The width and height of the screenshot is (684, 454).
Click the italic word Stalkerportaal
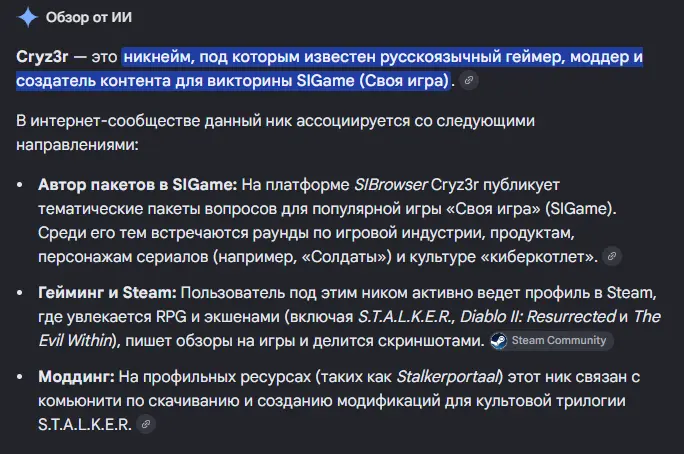[x=448, y=376]
